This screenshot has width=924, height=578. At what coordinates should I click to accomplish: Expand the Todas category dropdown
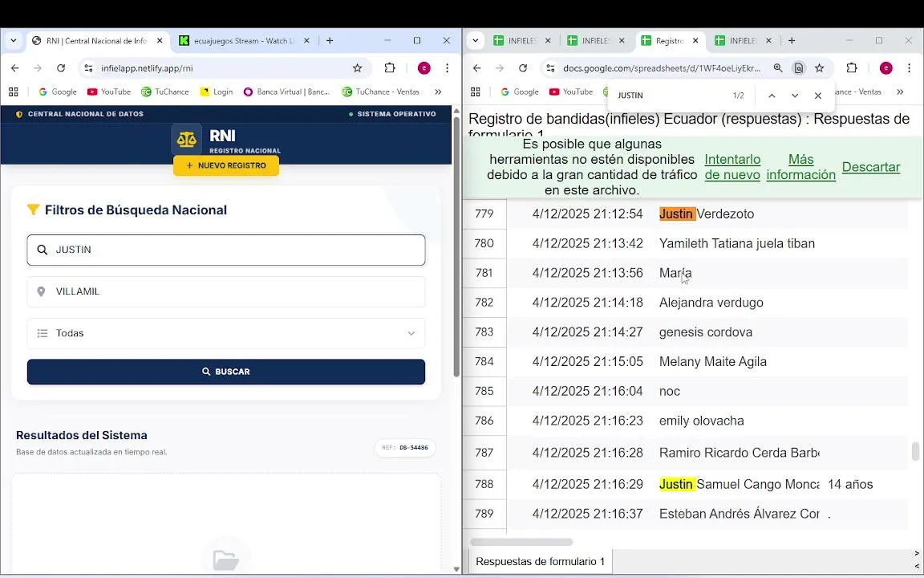pyautogui.click(x=225, y=334)
